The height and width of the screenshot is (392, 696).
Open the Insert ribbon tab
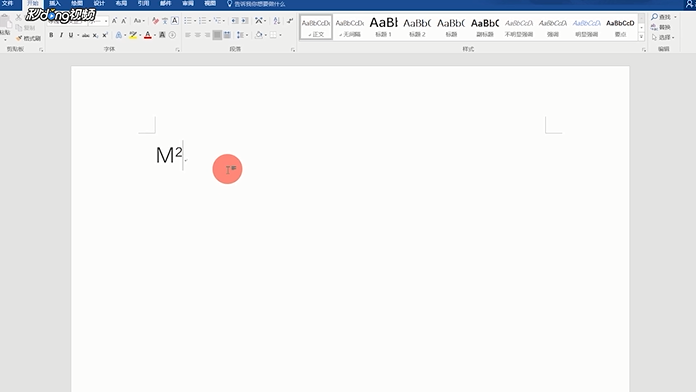(55, 4)
